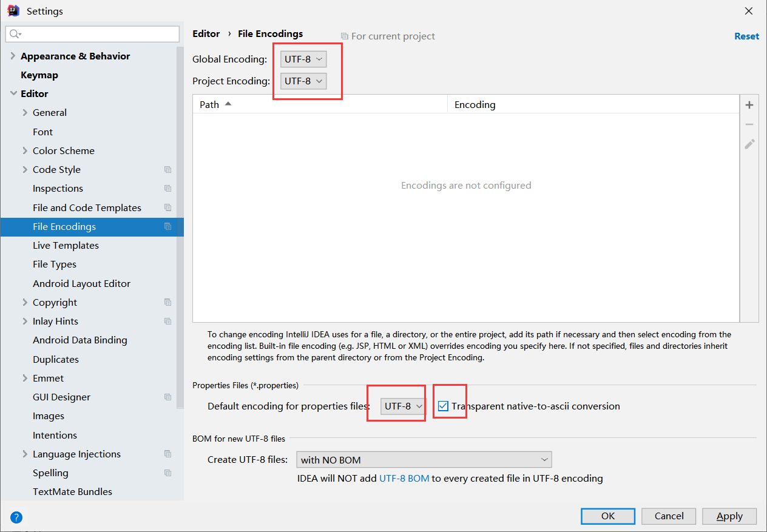Open the Create UTF-8 files BOM dropdown
The height and width of the screenshot is (532, 767).
pos(424,460)
